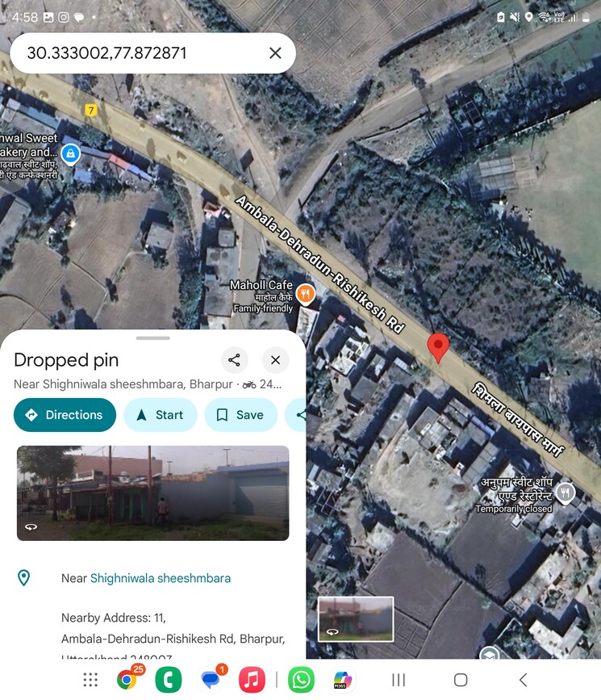
Task: Open small Street View thumbnail on map
Action: click(x=356, y=619)
